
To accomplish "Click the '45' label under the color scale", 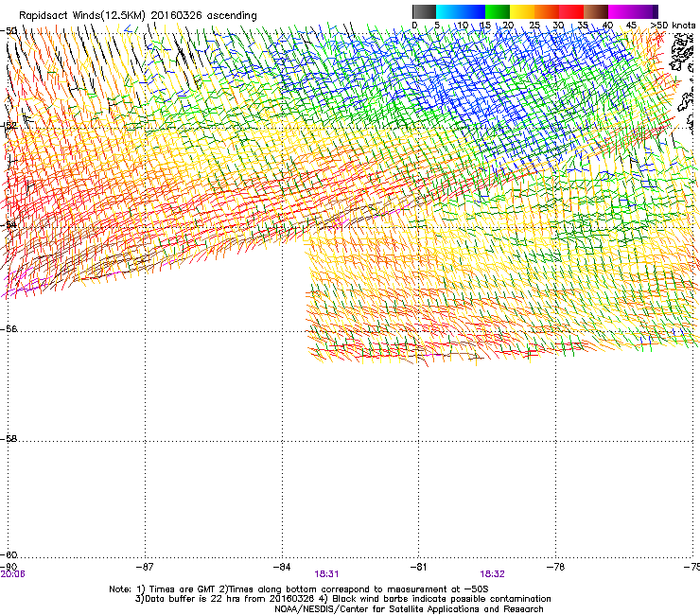I will coord(631,26).
